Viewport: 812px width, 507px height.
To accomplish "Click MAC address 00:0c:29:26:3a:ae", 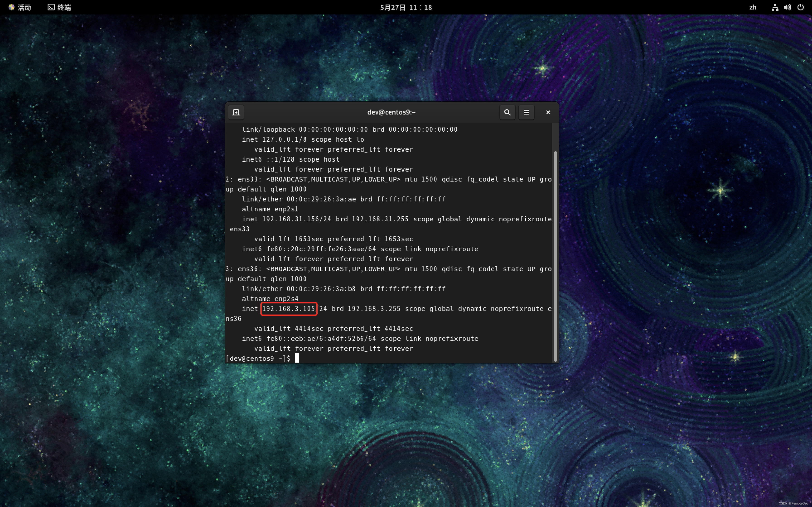I will click(x=321, y=199).
